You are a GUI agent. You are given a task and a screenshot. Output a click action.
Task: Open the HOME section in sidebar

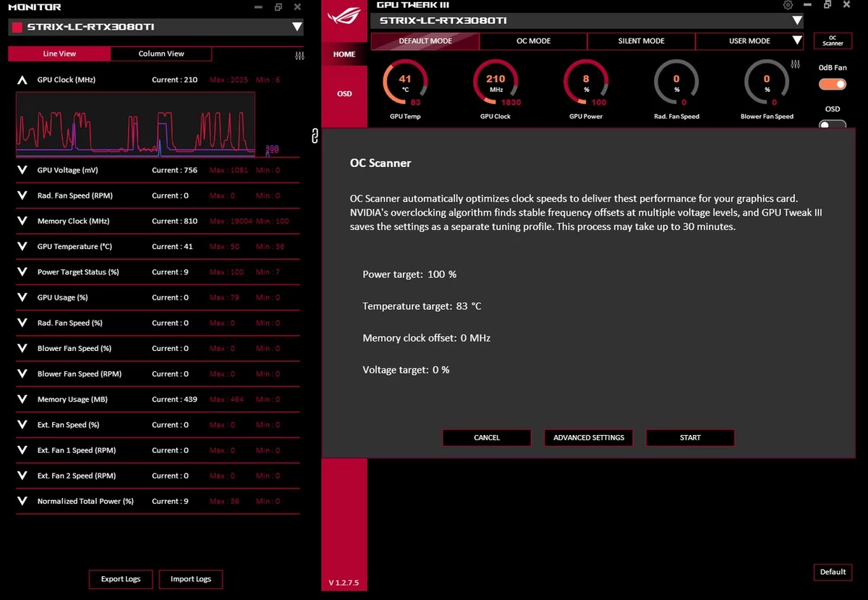click(x=344, y=54)
